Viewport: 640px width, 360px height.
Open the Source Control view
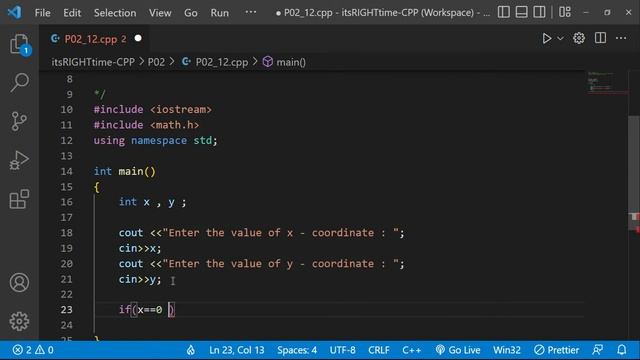click(x=19, y=121)
